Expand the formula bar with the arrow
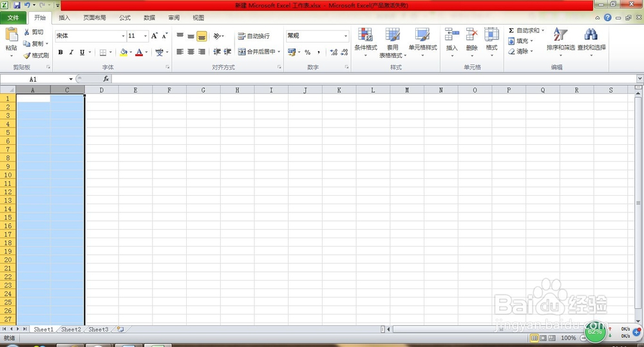Screen dimensions: 644x347 [x=639, y=79]
